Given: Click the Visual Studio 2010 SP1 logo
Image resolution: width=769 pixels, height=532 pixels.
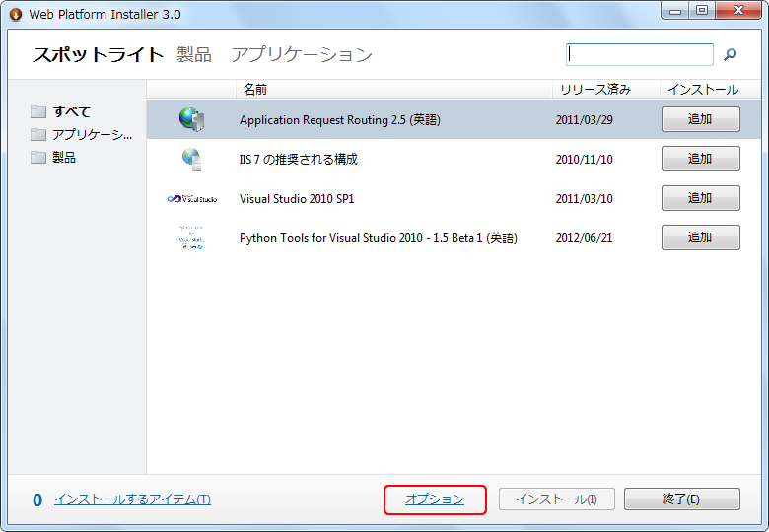Looking at the screenshot, I should [191, 198].
